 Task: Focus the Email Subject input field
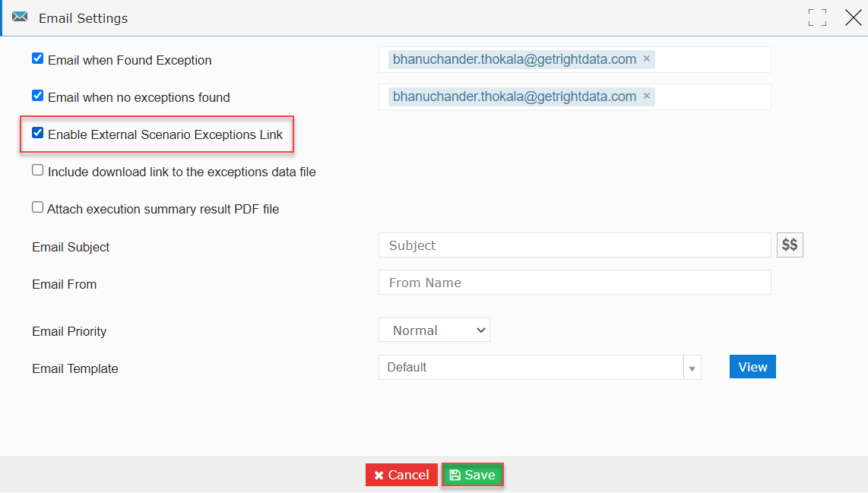pos(575,245)
